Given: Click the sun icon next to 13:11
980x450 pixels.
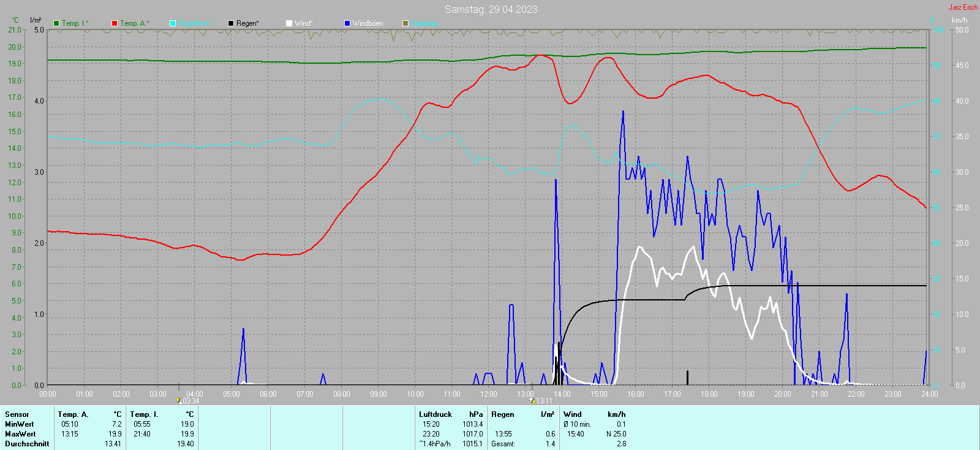Looking at the screenshot, I should (532, 400).
